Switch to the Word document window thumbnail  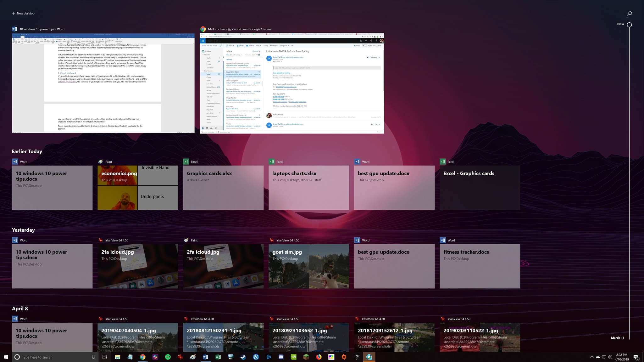pos(103,83)
